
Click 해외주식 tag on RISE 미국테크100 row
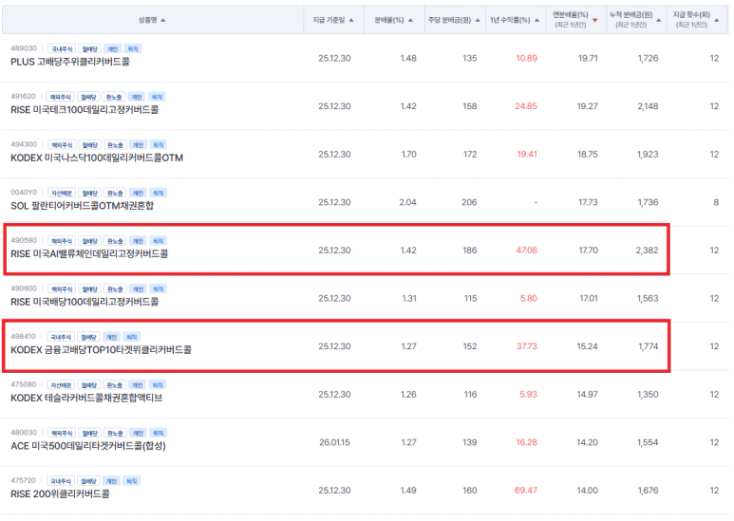pyautogui.click(x=60, y=97)
